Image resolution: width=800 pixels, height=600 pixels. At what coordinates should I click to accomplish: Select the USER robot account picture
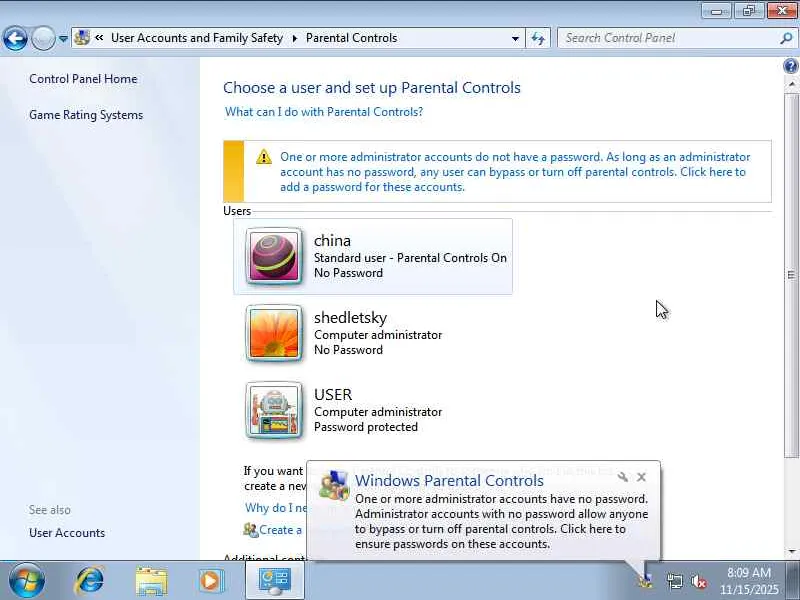(274, 410)
